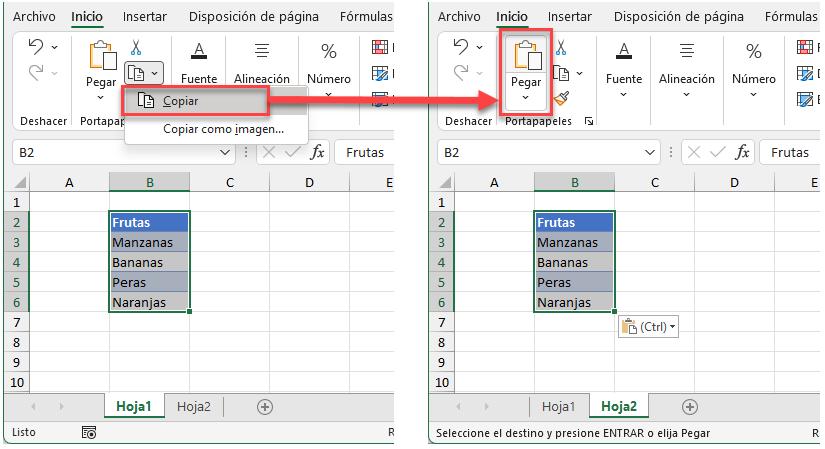Choose Copiar como imagen from menu
The width and height of the screenshot is (825, 449).
click(x=216, y=129)
